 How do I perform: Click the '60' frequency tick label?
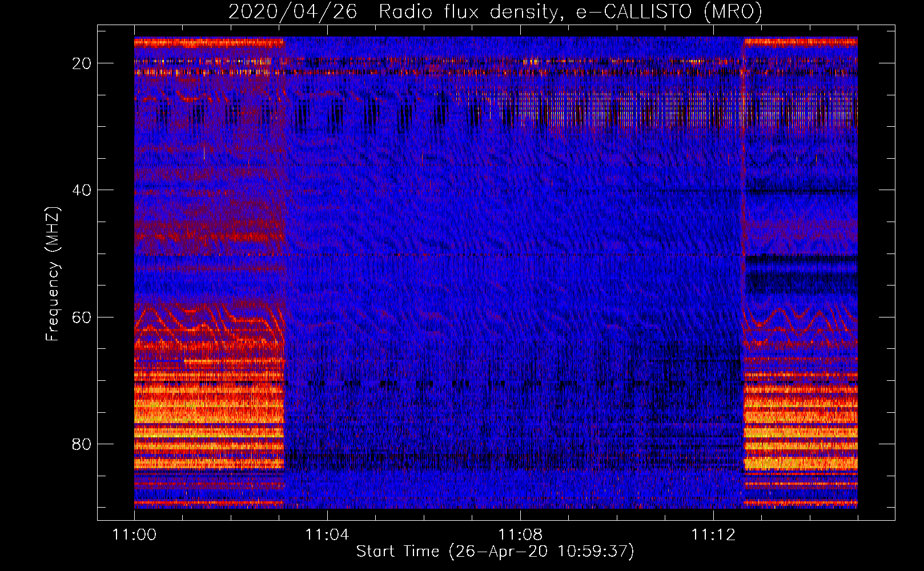point(82,317)
